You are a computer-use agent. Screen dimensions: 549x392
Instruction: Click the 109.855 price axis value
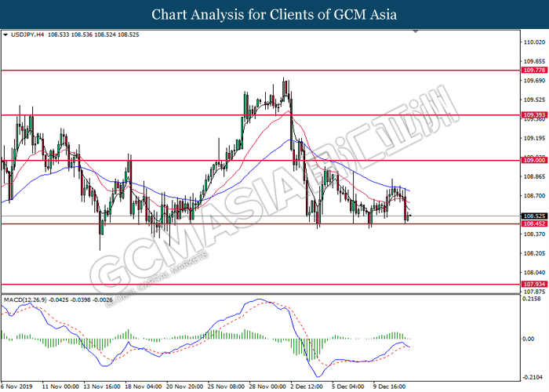535,61
